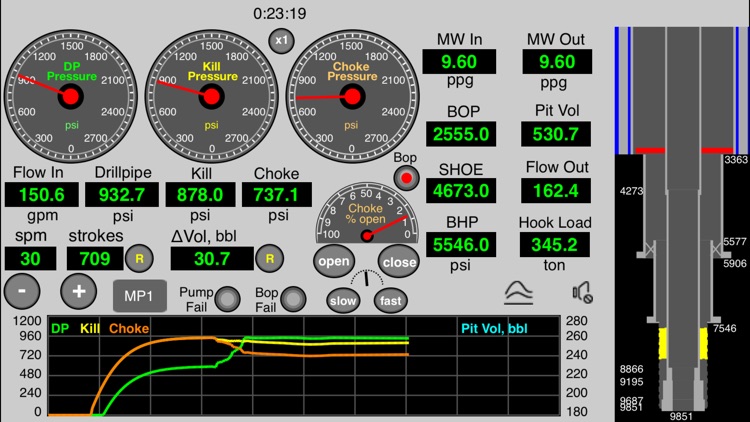Viewport: 750px width, 422px height.
Task: Increase pump spm with plus button
Action: coord(78,291)
